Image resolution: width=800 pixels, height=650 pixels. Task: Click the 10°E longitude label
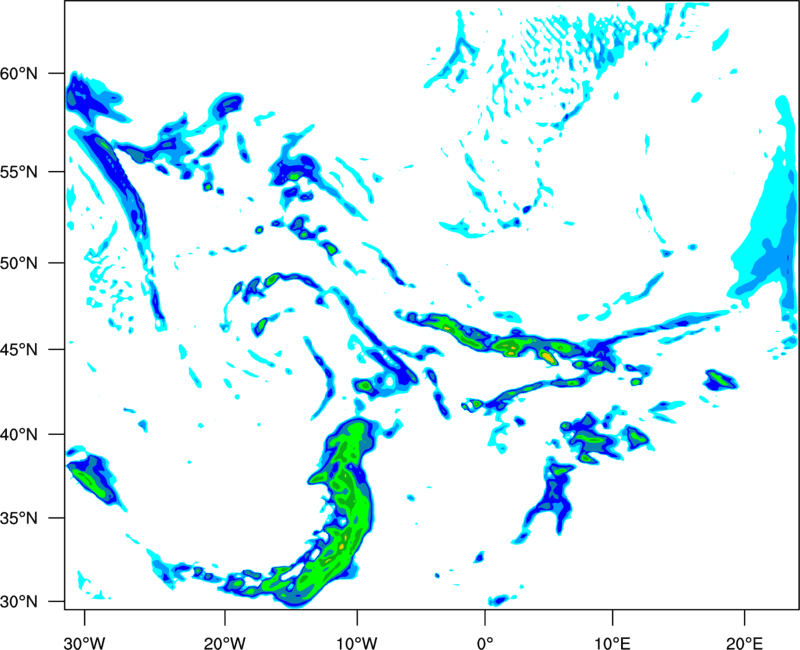(x=612, y=643)
